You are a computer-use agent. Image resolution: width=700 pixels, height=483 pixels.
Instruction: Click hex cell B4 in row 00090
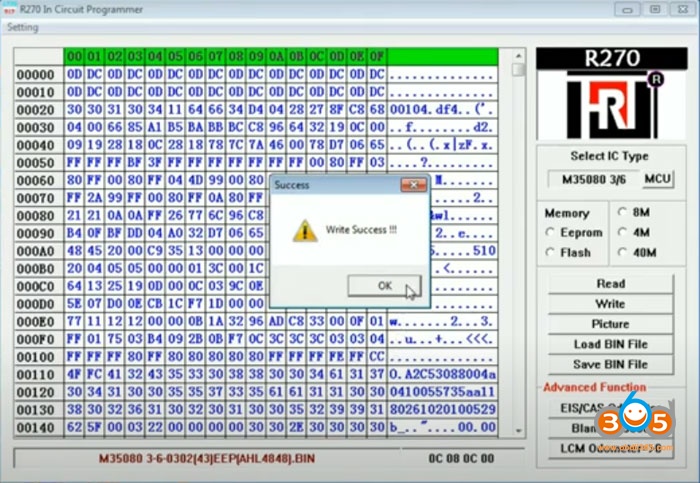(x=74, y=233)
